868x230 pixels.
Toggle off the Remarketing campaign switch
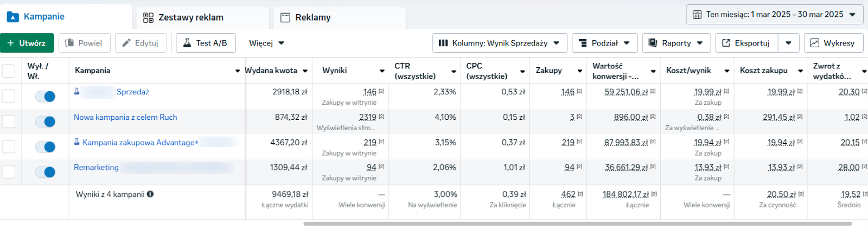[46, 172]
